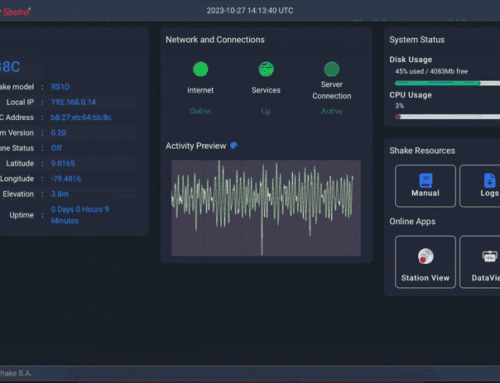Click the timestamp 2023-10-27 14:13:40 UTC
The image size is (500, 383).
(x=250, y=11)
